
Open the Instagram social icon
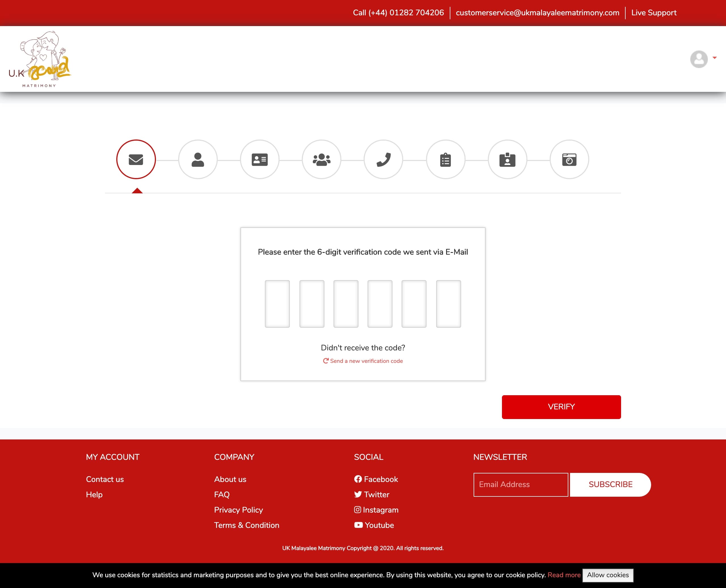pyautogui.click(x=358, y=510)
